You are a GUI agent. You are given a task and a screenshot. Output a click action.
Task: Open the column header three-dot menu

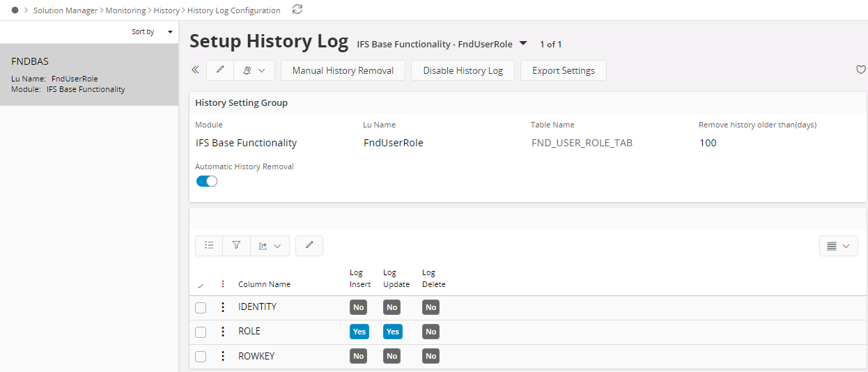pyautogui.click(x=223, y=284)
